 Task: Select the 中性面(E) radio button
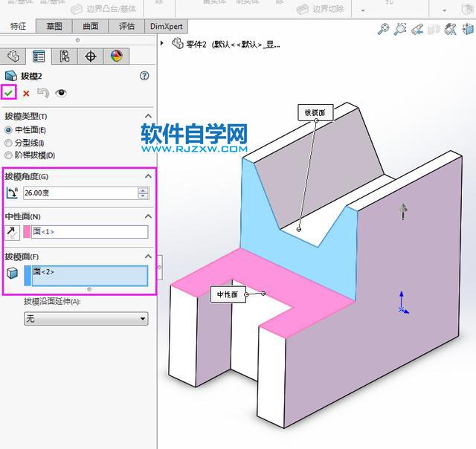pyautogui.click(x=8, y=130)
